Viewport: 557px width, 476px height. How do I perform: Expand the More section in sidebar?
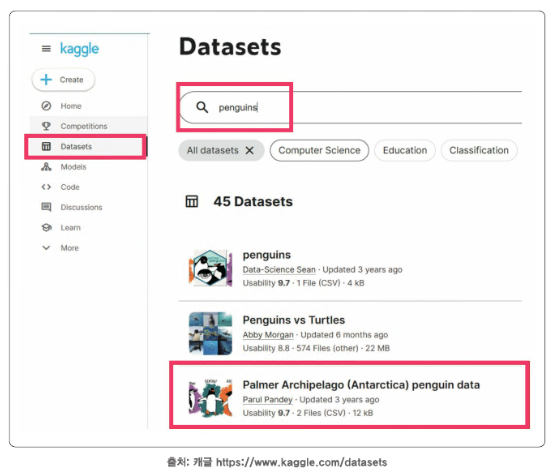click(x=60, y=248)
